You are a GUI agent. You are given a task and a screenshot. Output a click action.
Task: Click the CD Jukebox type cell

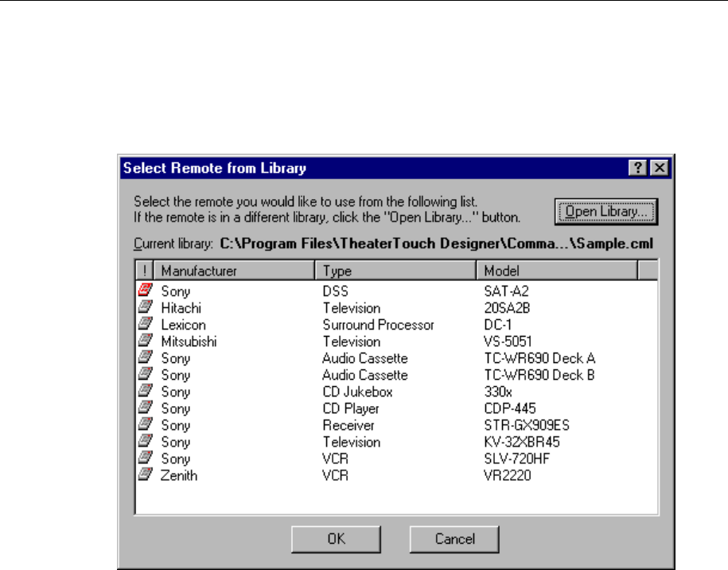coord(357,392)
